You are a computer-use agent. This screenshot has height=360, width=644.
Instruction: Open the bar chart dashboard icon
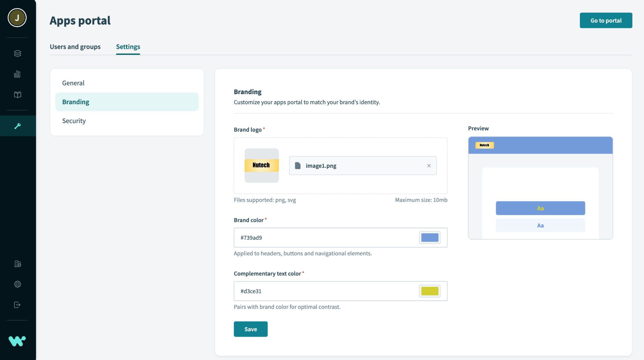pyautogui.click(x=17, y=74)
